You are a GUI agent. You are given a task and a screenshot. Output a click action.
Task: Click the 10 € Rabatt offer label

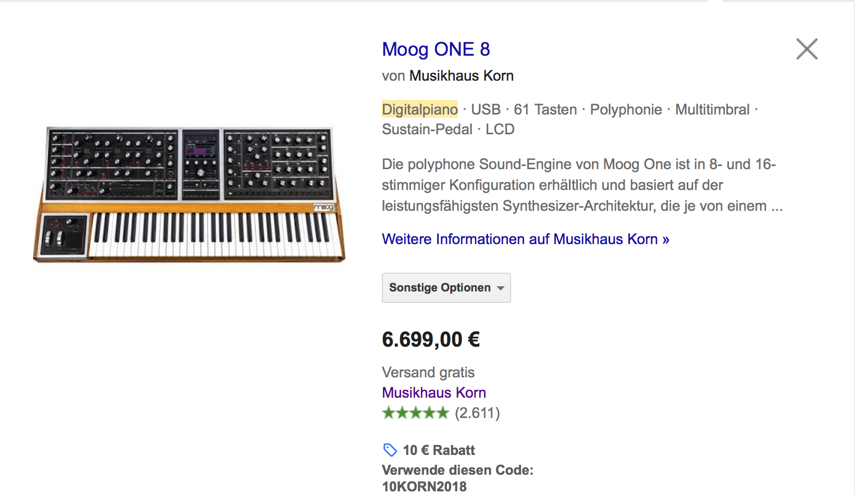[x=439, y=450]
